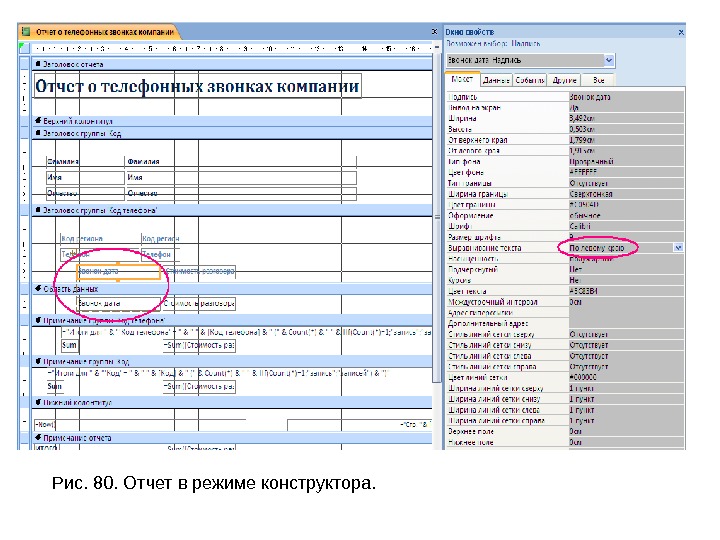This screenshot has height=540, width=720.
Task: Switch to the 'Данные' property tab
Action: (496, 80)
